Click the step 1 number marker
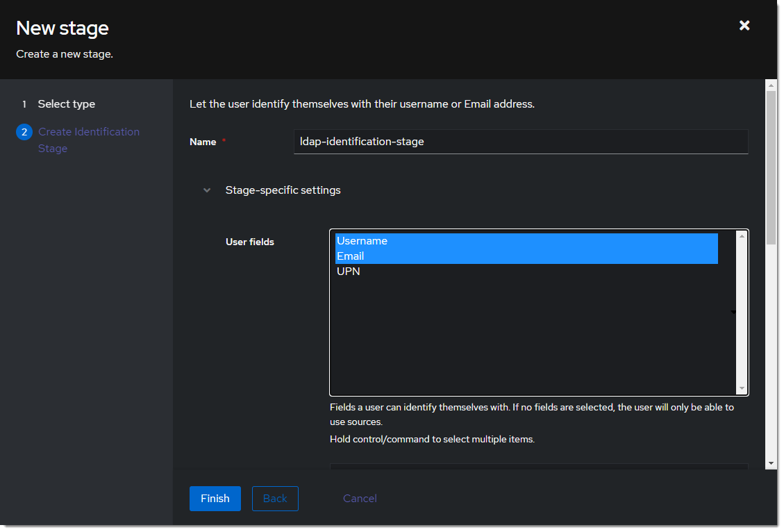The height and width of the screenshot is (532, 784). [x=24, y=103]
